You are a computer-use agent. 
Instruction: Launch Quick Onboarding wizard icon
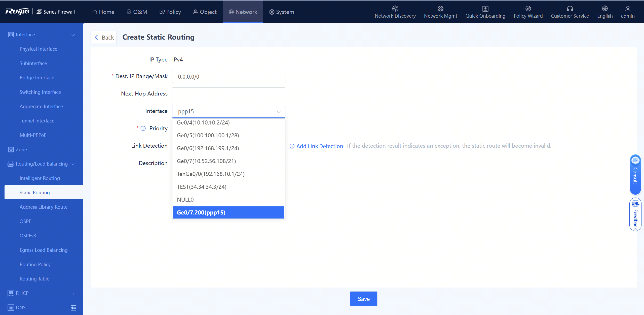pyautogui.click(x=485, y=9)
